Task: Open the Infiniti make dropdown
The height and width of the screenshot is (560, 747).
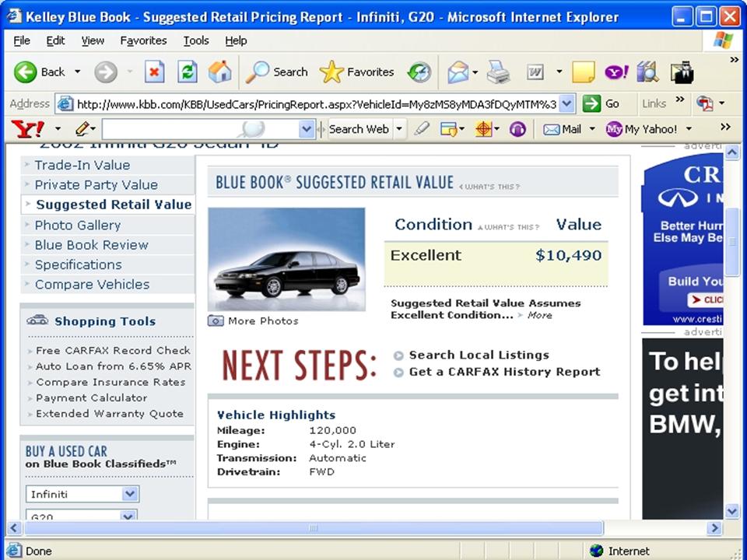Action: pos(130,494)
